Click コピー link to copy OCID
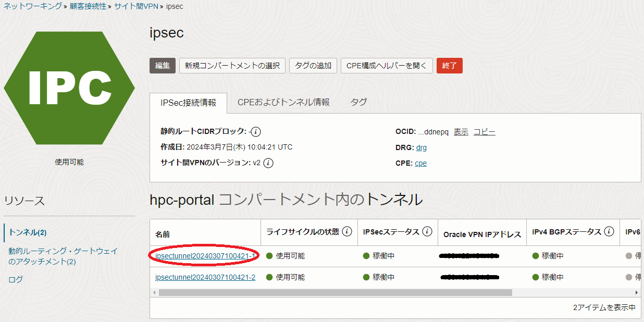This screenshot has width=644, height=322. pyautogui.click(x=484, y=132)
